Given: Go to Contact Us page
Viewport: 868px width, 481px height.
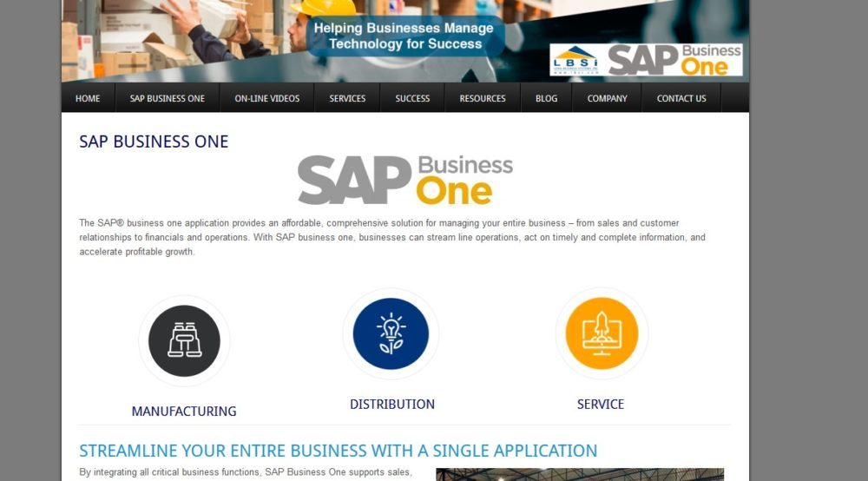Looking at the screenshot, I should coord(681,98).
